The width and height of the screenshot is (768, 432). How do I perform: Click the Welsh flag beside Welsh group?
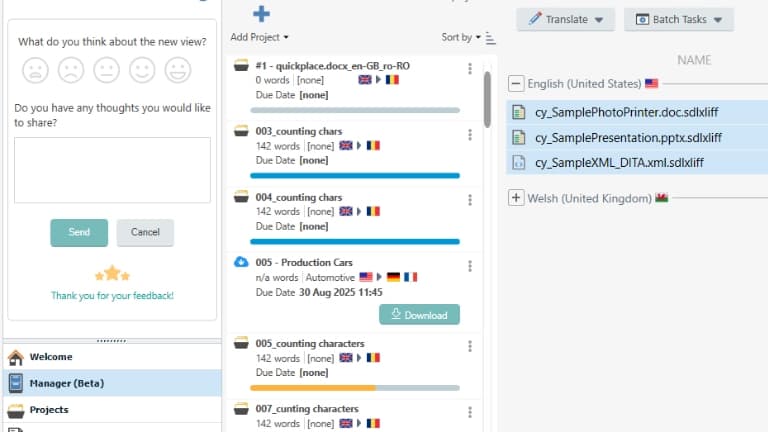662,198
